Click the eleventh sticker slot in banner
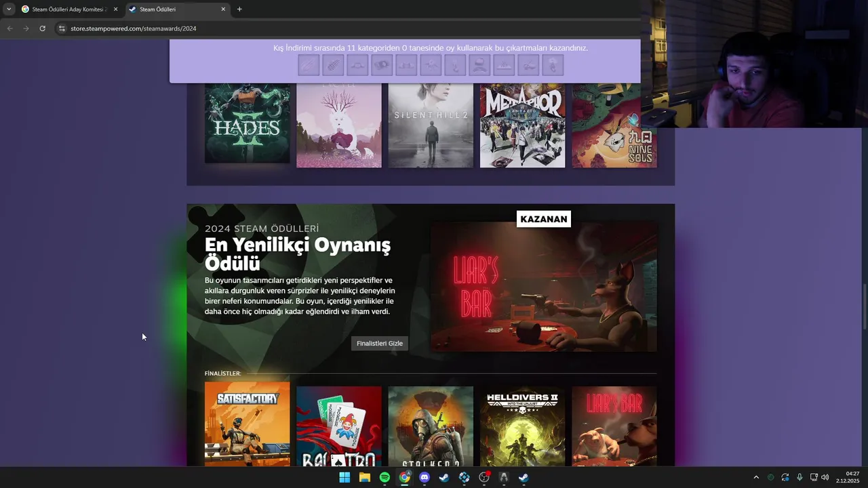This screenshot has height=488, width=868. (x=553, y=65)
